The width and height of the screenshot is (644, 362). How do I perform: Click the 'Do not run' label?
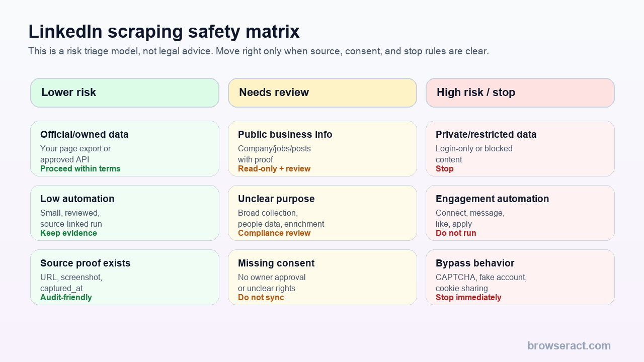click(x=456, y=233)
